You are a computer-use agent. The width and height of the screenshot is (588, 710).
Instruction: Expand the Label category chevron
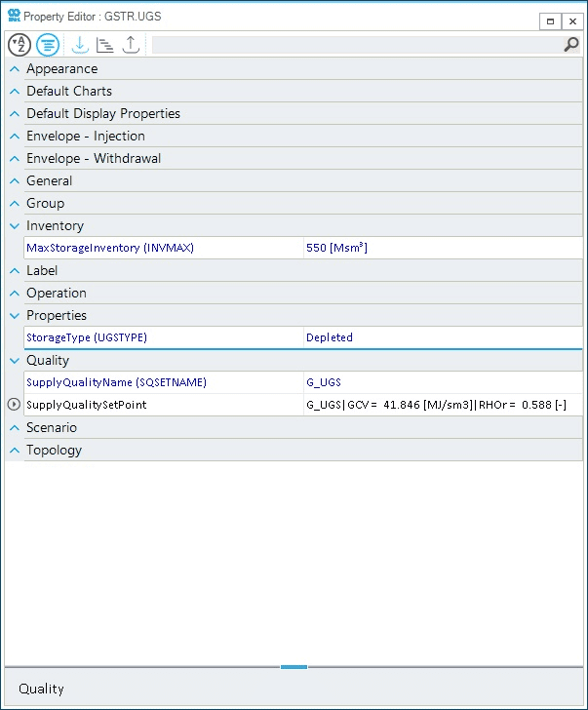point(15,271)
